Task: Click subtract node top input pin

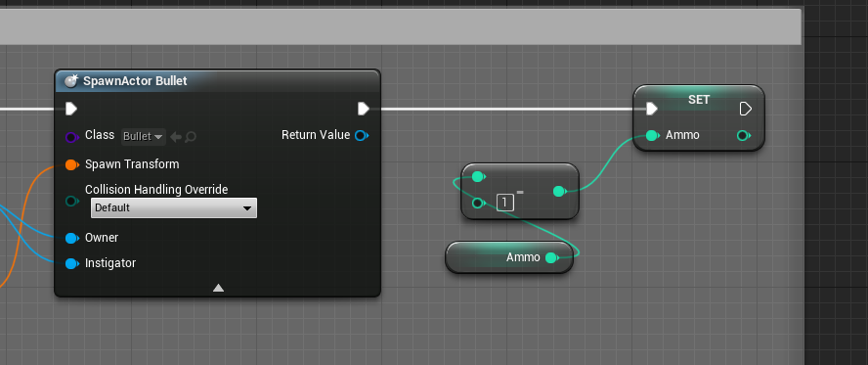Action: coord(478,177)
